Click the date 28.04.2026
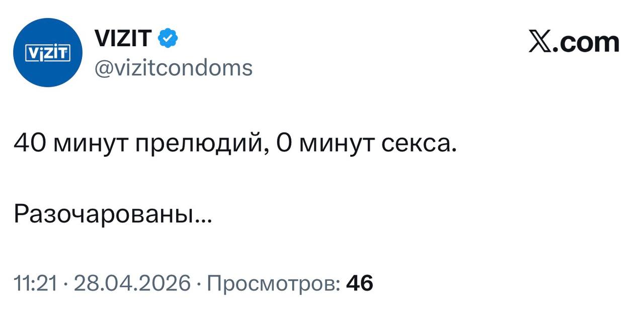Screen dimensions: 644x312 133,284
